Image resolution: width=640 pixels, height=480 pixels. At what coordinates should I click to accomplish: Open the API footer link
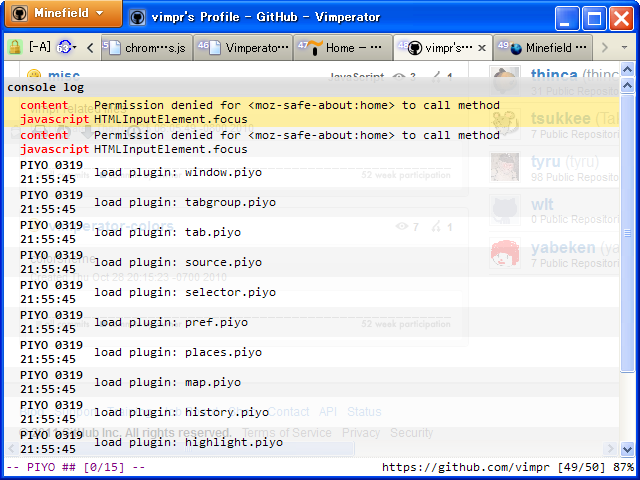tap(328, 411)
